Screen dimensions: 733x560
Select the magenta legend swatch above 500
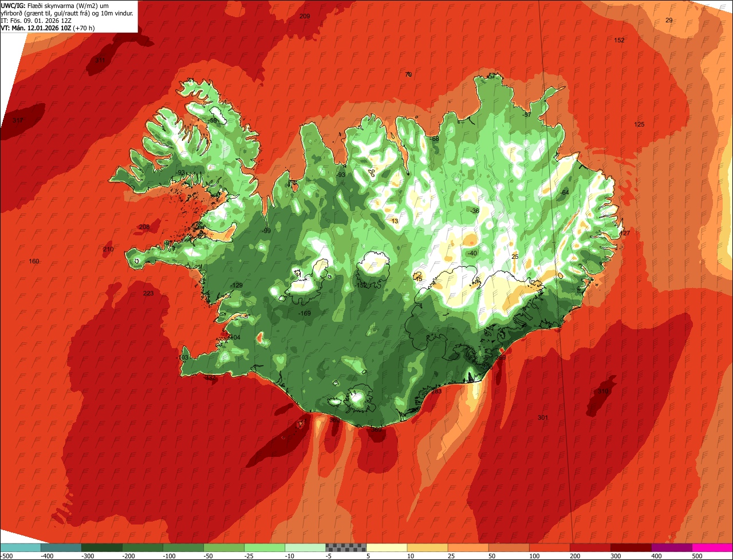[x=712, y=547]
